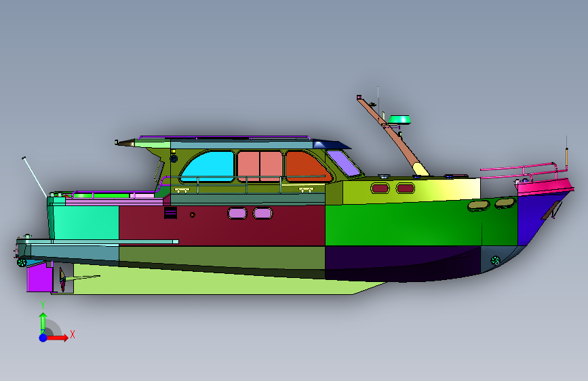Screen dimensions: 588x381
Task: Click the red X axis arrow of the triad
Action: pos(56,338)
